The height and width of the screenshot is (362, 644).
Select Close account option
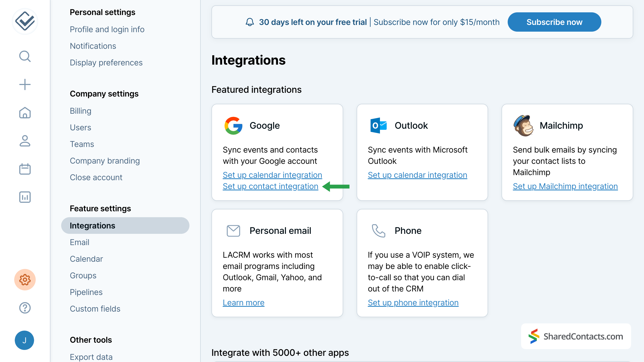click(96, 177)
